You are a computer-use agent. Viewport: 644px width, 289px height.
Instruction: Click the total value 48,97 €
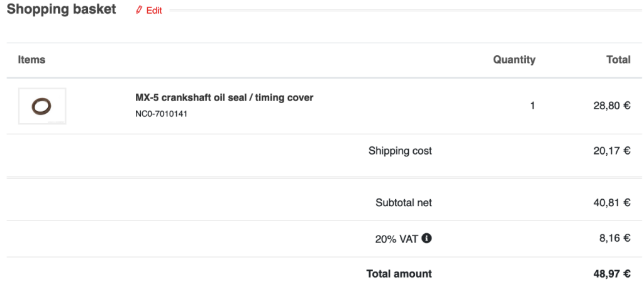[x=612, y=274]
